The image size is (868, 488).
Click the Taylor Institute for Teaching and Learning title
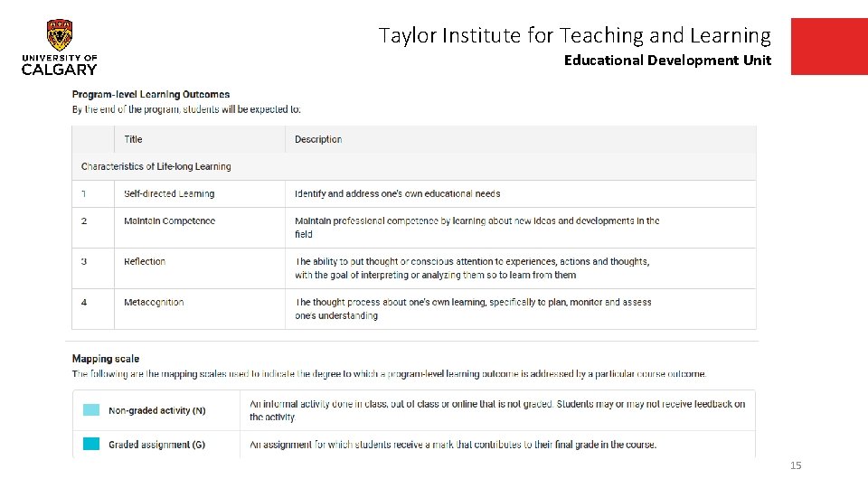[x=575, y=35]
